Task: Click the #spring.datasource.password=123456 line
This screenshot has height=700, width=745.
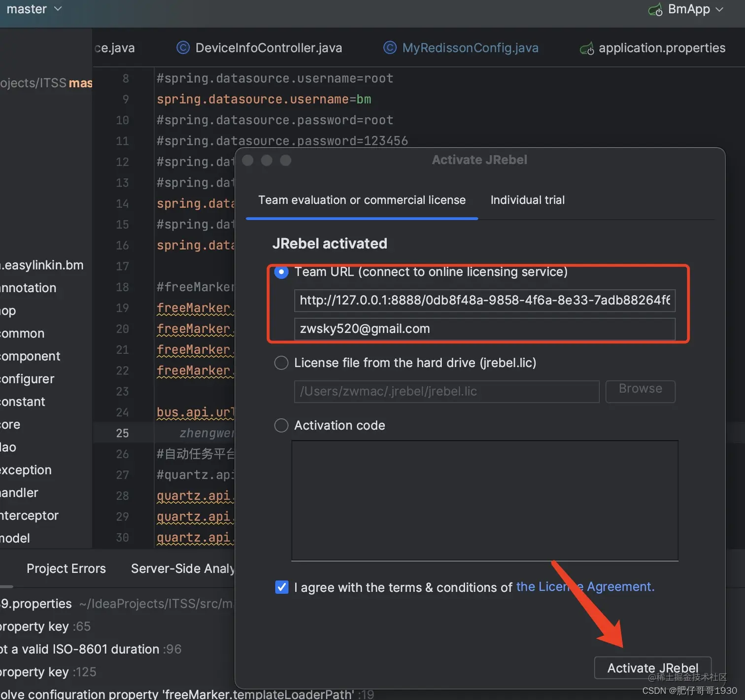Action: coord(282,141)
